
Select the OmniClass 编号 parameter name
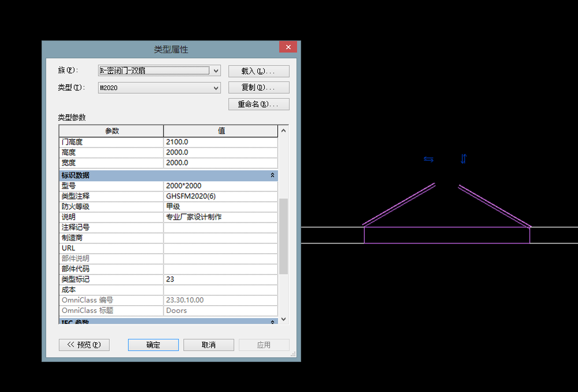[112, 300]
